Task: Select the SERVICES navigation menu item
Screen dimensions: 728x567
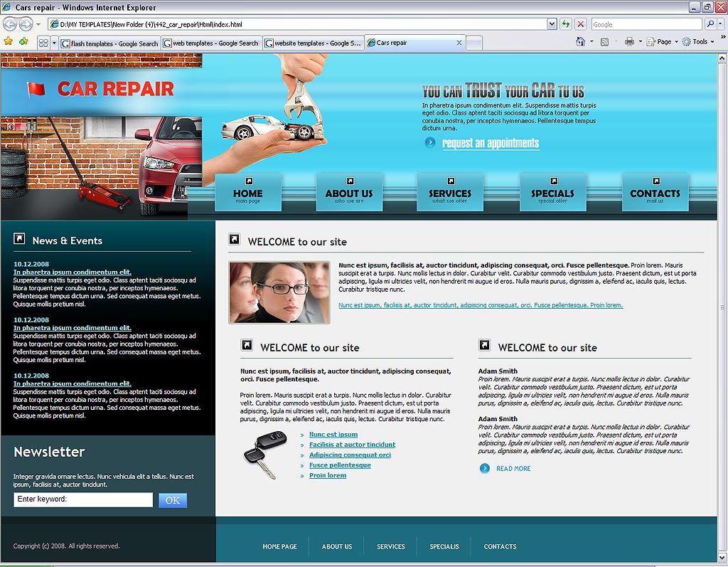Action: [x=449, y=194]
